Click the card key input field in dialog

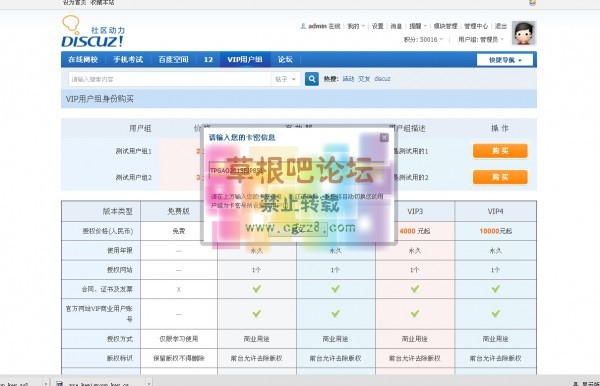pyautogui.click(x=296, y=171)
